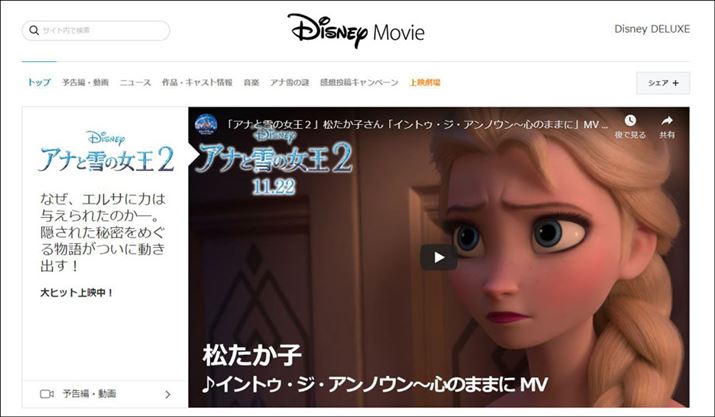Click the watch later clock icon
Viewport: 715px width, 417px height.
click(x=630, y=120)
